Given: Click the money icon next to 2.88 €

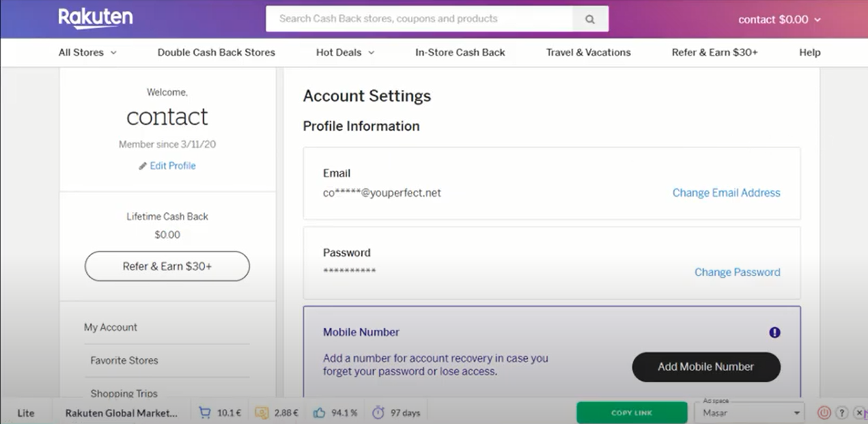Looking at the screenshot, I should coord(262,412).
